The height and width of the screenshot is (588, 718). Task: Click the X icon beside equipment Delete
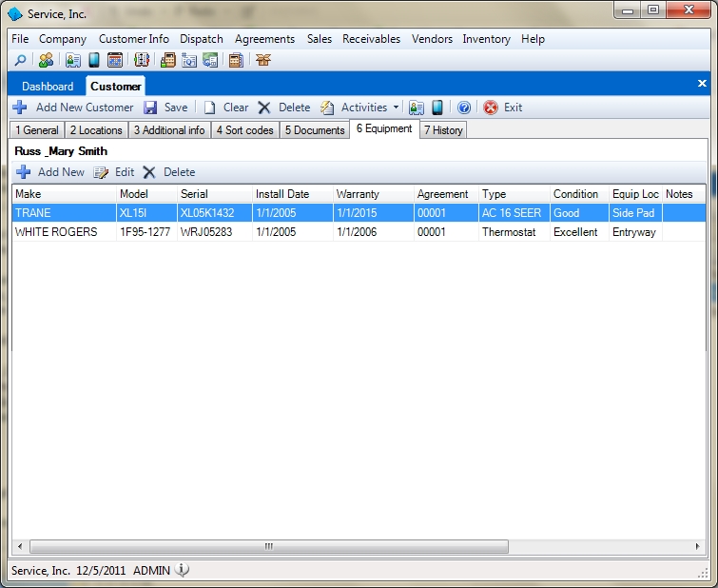click(x=148, y=172)
